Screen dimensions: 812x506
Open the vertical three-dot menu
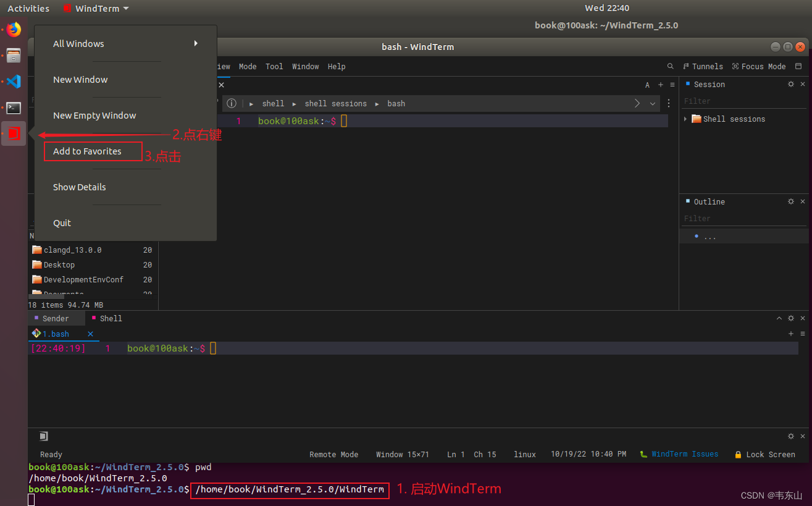point(669,103)
